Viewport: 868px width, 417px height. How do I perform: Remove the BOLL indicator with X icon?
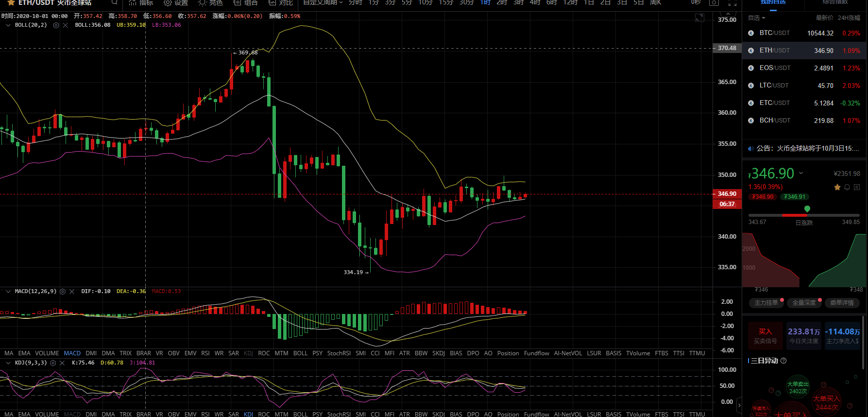(66, 25)
